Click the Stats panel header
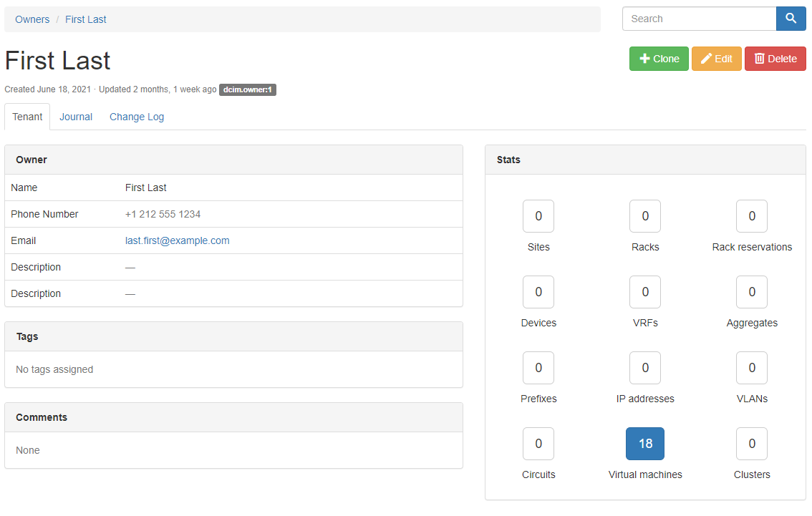This screenshot has width=812, height=516. pos(645,160)
